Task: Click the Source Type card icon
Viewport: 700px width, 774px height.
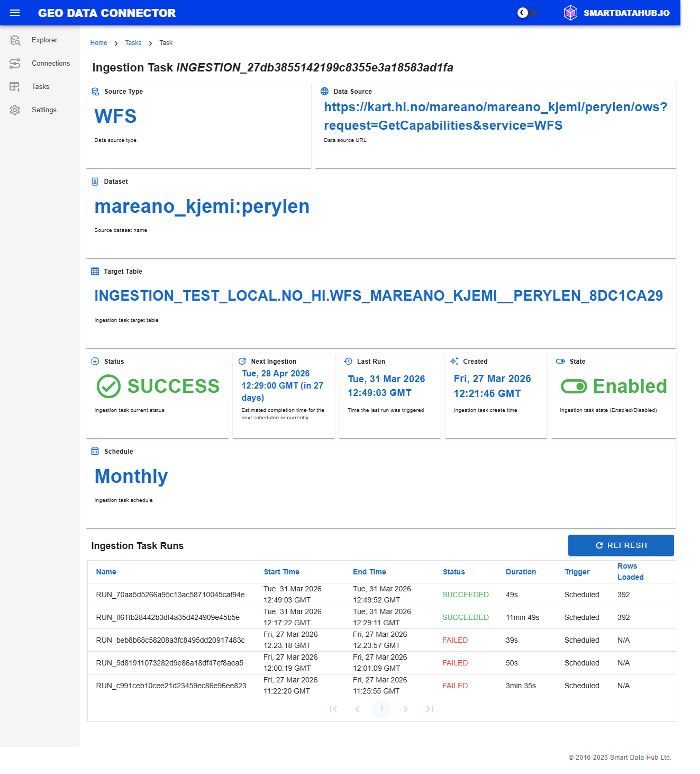Action: pos(95,92)
